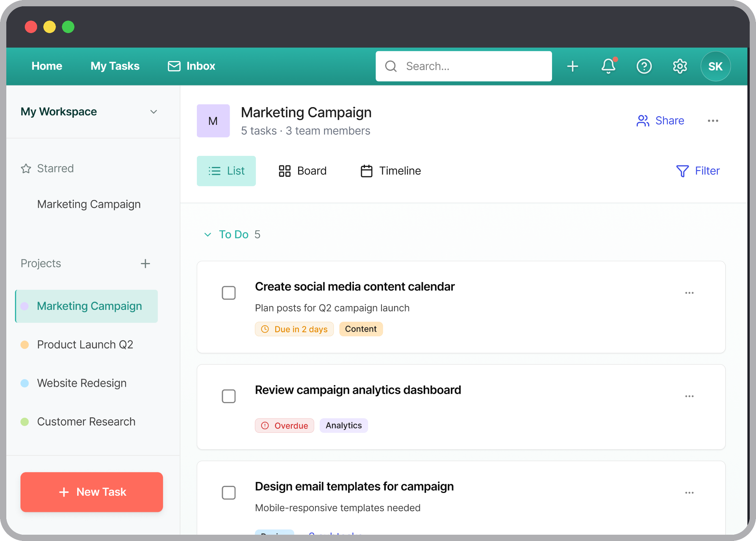The width and height of the screenshot is (756, 541).
Task: Click into the Search field
Action: pyautogui.click(x=464, y=66)
